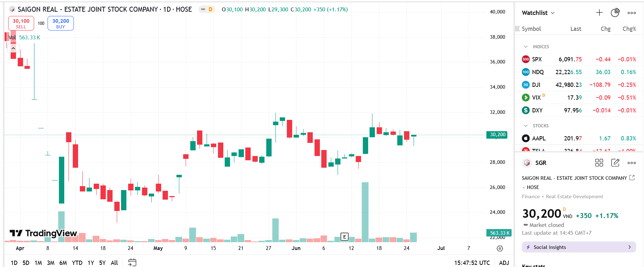Open the go to date calendar icon
Image resolution: width=644 pixels, height=267 pixels.
pyautogui.click(x=132, y=263)
